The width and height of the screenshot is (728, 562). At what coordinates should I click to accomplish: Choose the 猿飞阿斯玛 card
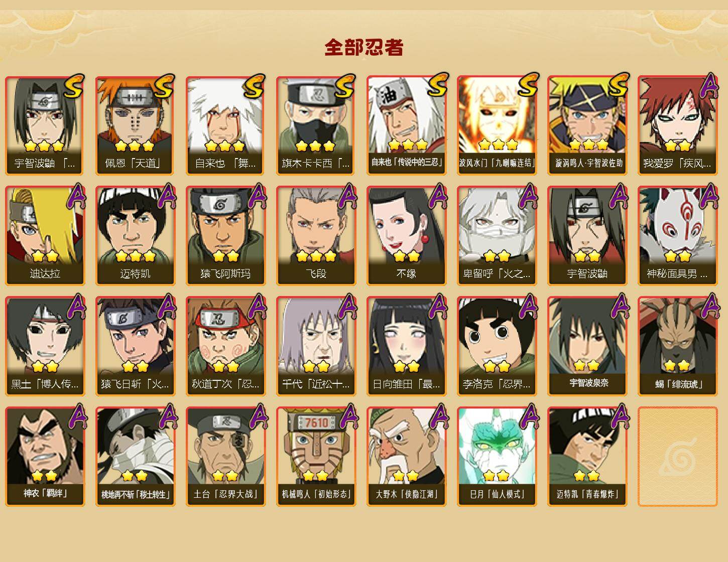[x=225, y=236]
